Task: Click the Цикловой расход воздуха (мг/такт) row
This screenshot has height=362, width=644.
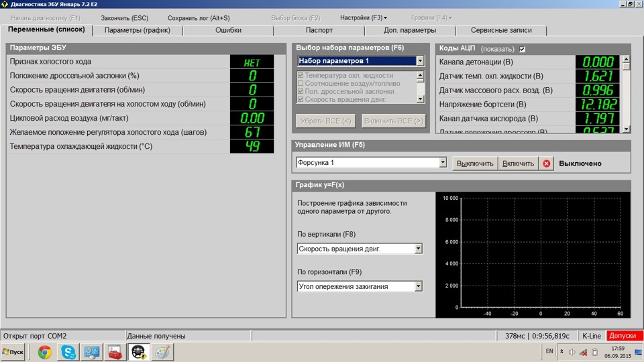Action: (142, 118)
